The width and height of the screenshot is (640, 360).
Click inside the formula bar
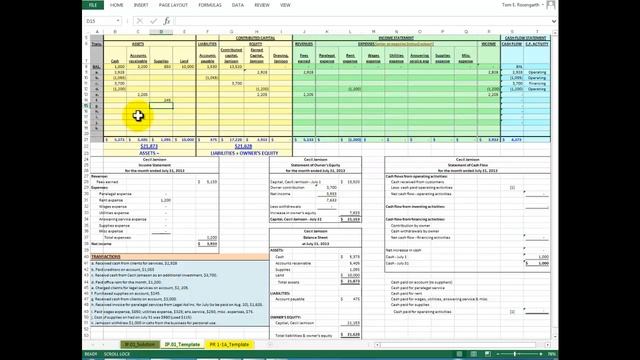pyautogui.click(x=361, y=21)
